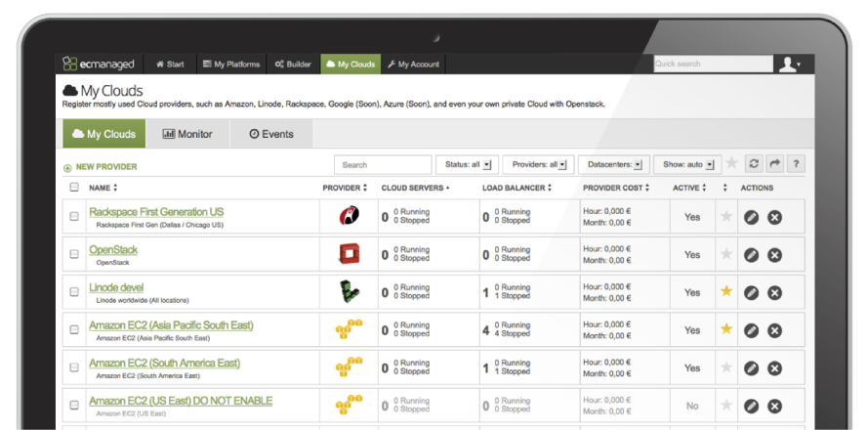Click the ecmanaged logo
This screenshot has width=868, height=430.
click(99, 64)
